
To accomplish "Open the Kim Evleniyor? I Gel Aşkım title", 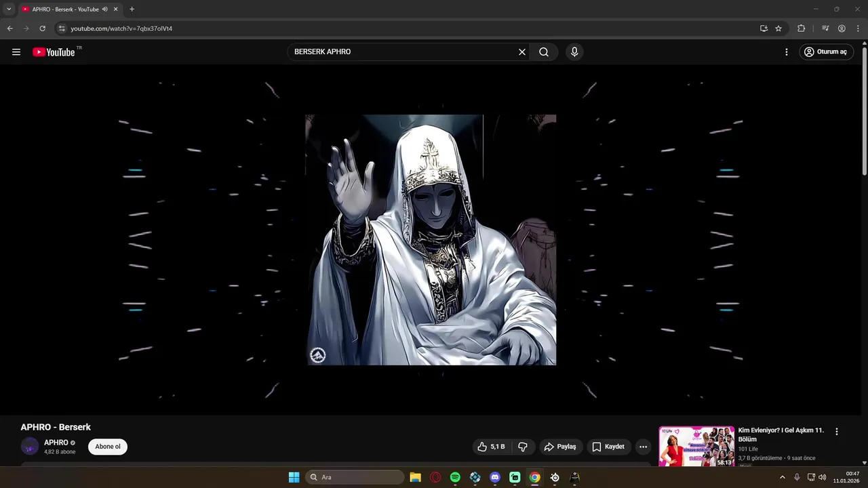I will 781,434.
